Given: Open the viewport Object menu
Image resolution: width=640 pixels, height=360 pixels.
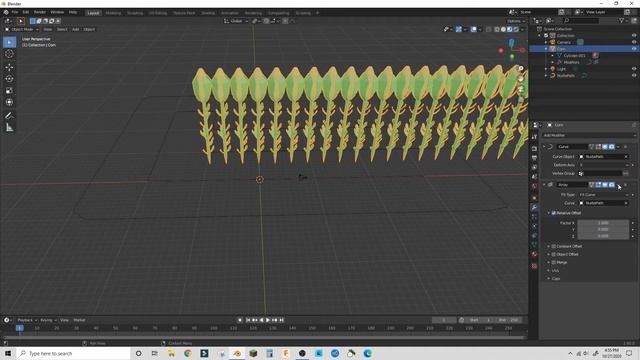Looking at the screenshot, I should pos(89,29).
